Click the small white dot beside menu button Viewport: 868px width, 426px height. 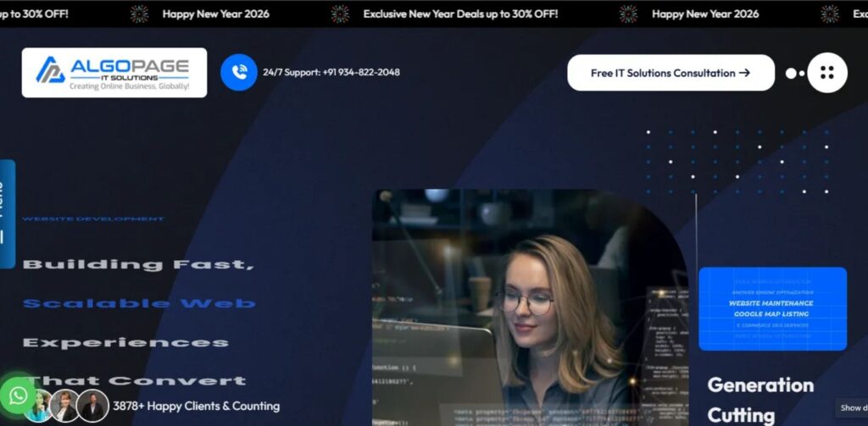[792, 74]
